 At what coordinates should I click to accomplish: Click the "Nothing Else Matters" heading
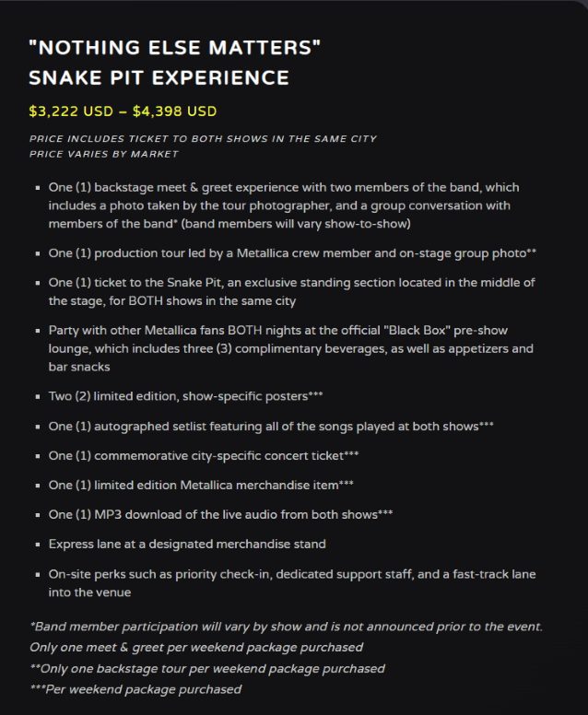pyautogui.click(x=175, y=48)
